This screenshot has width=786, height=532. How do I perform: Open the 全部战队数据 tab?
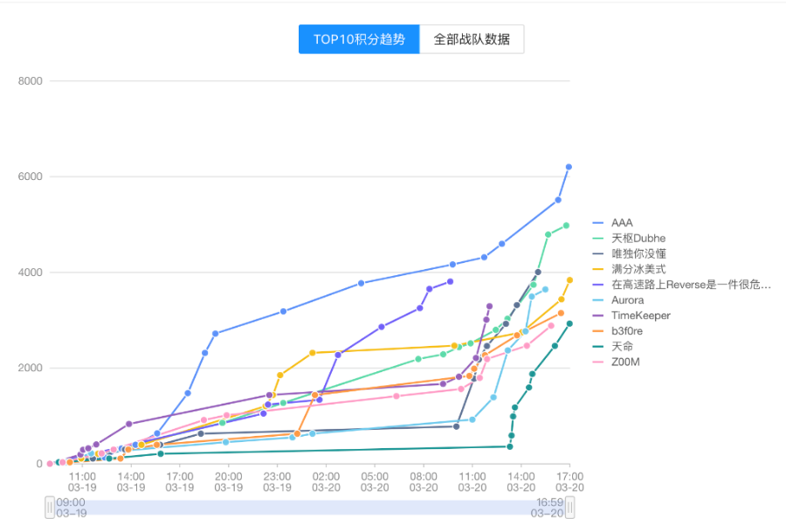click(x=472, y=39)
